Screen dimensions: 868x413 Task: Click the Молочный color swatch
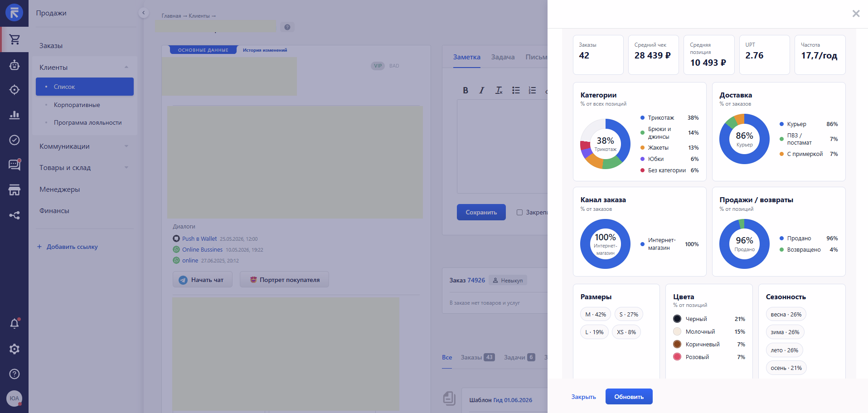[677, 331]
